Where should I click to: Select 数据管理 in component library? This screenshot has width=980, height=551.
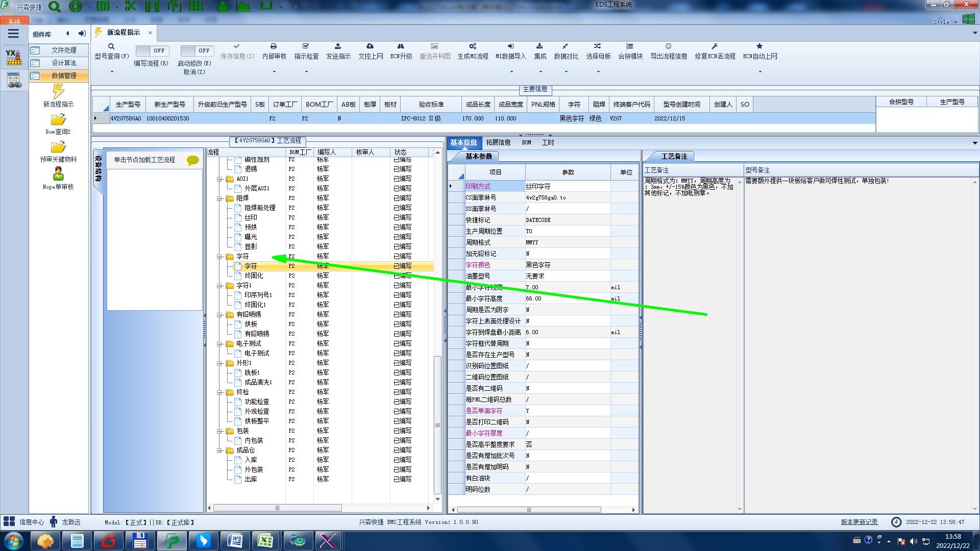point(63,76)
